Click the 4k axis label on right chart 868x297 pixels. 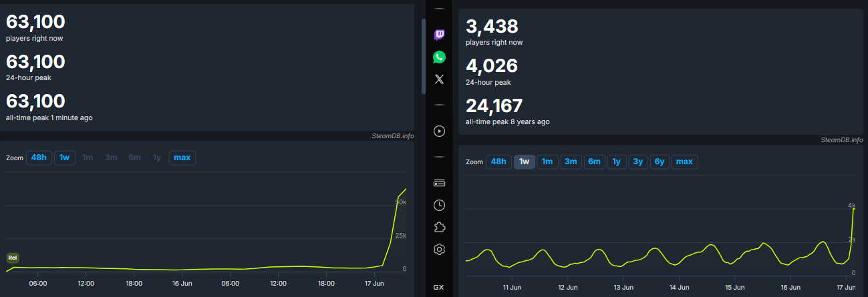point(852,206)
